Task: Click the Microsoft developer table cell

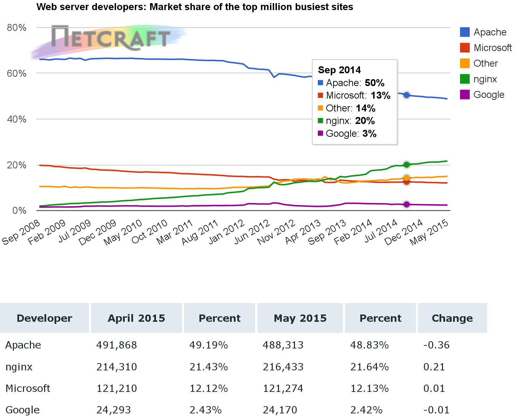Action: (x=28, y=388)
